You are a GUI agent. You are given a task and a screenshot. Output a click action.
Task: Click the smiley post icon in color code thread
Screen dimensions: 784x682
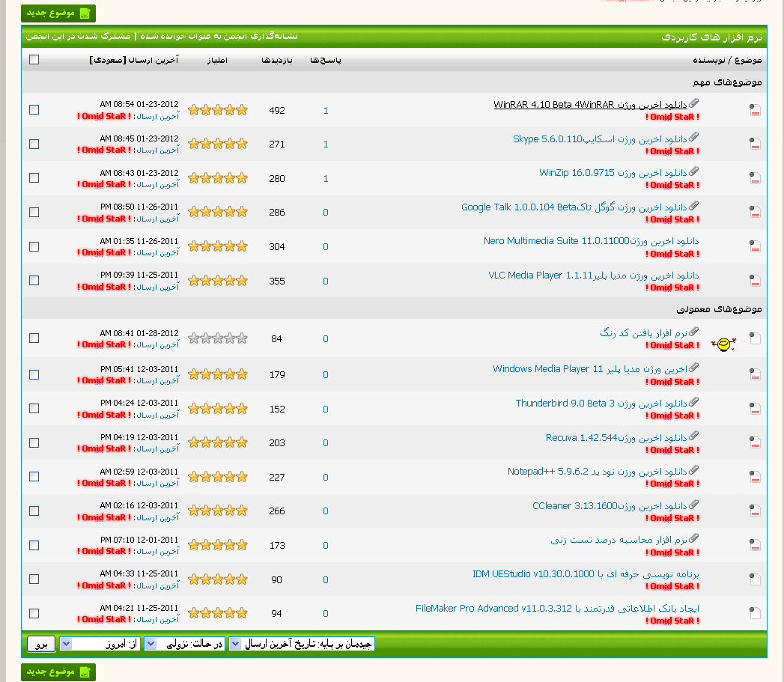tap(723, 344)
